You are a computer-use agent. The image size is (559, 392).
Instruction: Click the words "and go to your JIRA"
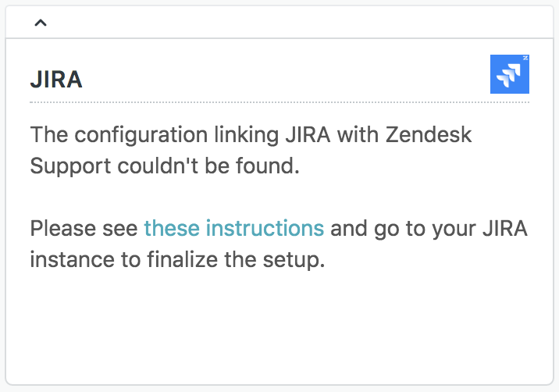pyautogui.click(x=429, y=228)
